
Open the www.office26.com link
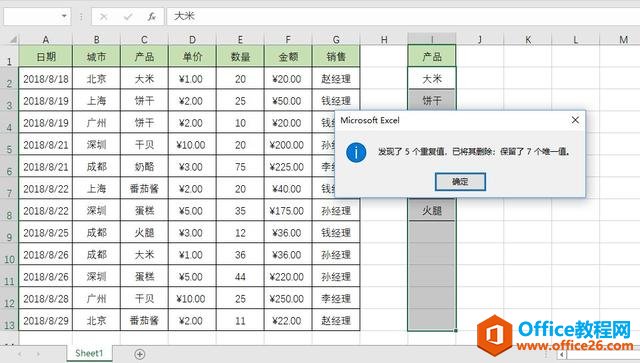pyautogui.click(x=575, y=346)
